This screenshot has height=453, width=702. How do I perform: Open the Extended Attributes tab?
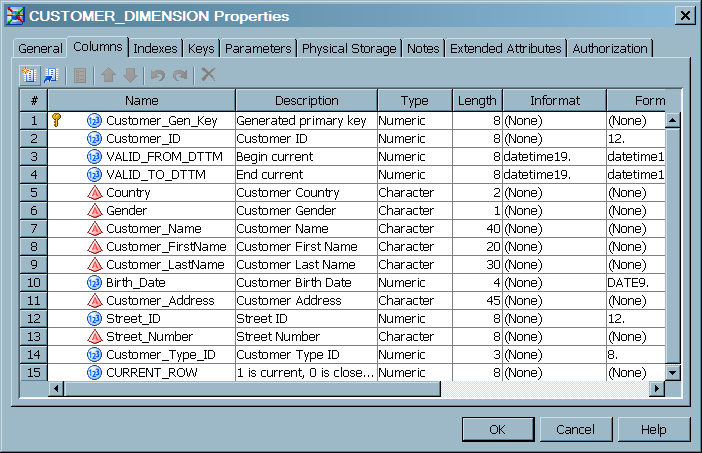pyautogui.click(x=506, y=48)
